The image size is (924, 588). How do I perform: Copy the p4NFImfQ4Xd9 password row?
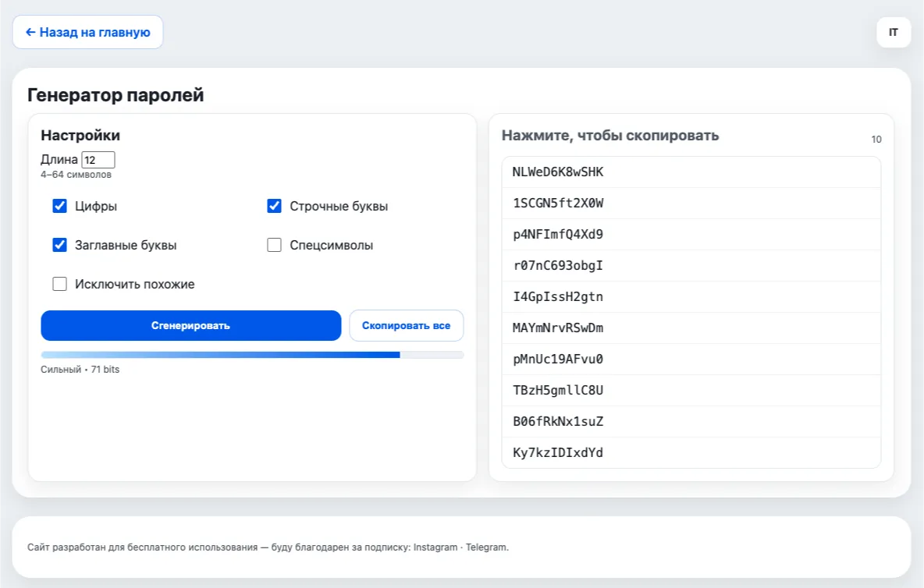pos(691,235)
